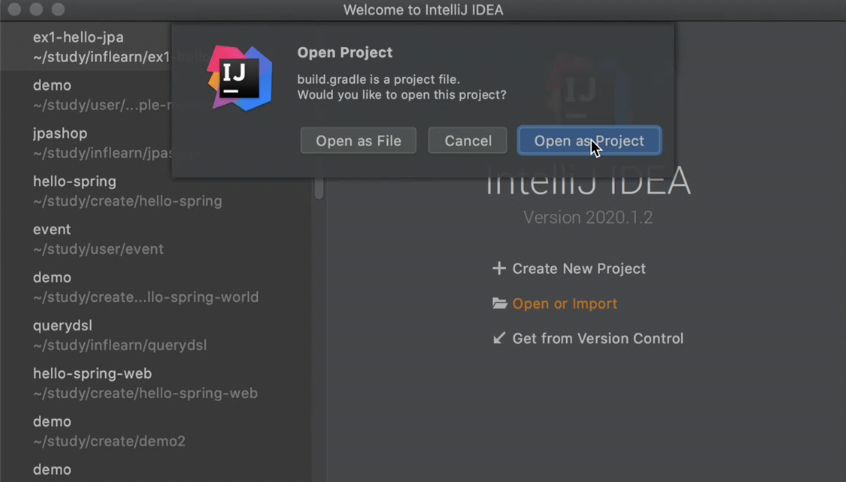Cancel the Open Project dialog
The height and width of the screenshot is (482, 846).
(467, 141)
